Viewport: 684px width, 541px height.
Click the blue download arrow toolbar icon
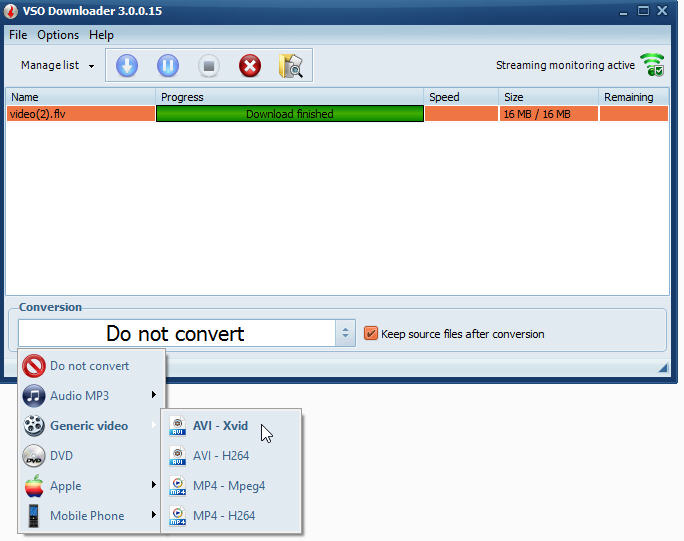127,66
